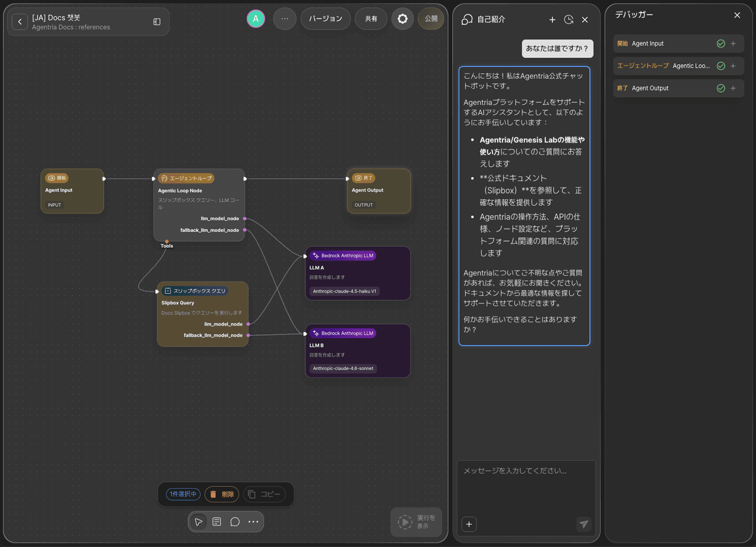Click the Bedrock Anthropic LLM badge on LLM B
756x547 pixels.
point(343,334)
